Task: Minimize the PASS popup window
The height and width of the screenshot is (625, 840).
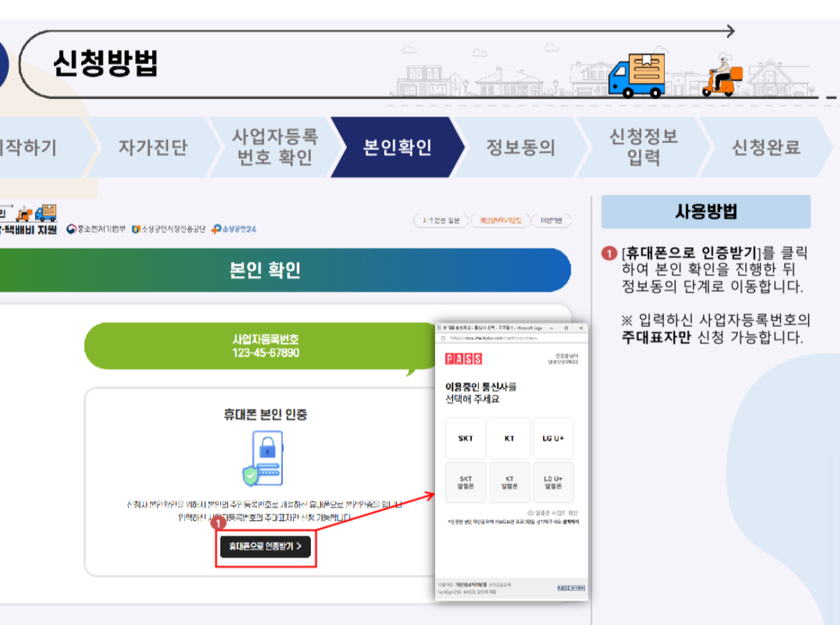Action: (551, 328)
